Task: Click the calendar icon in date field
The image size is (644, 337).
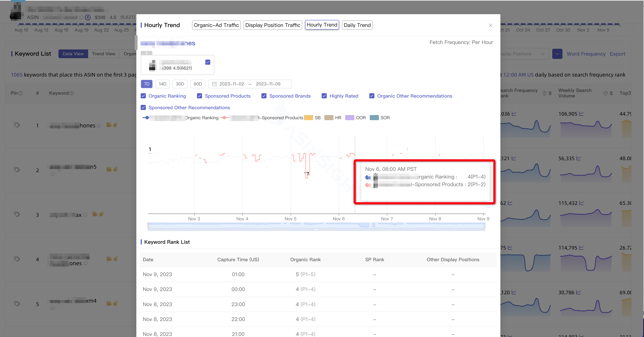Action: 214,84
